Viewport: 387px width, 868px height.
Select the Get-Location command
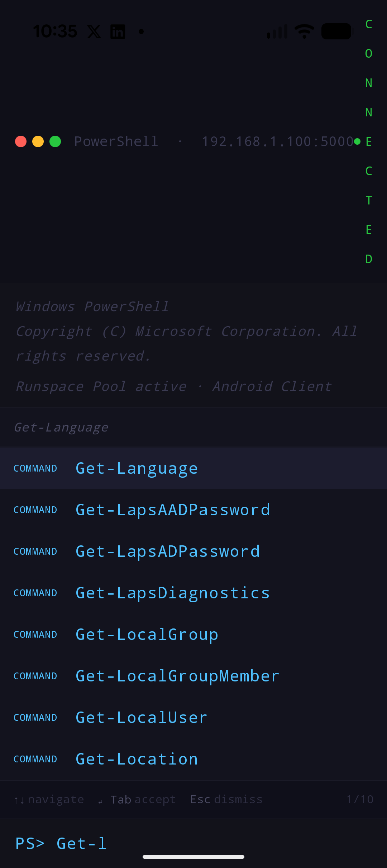(137, 759)
